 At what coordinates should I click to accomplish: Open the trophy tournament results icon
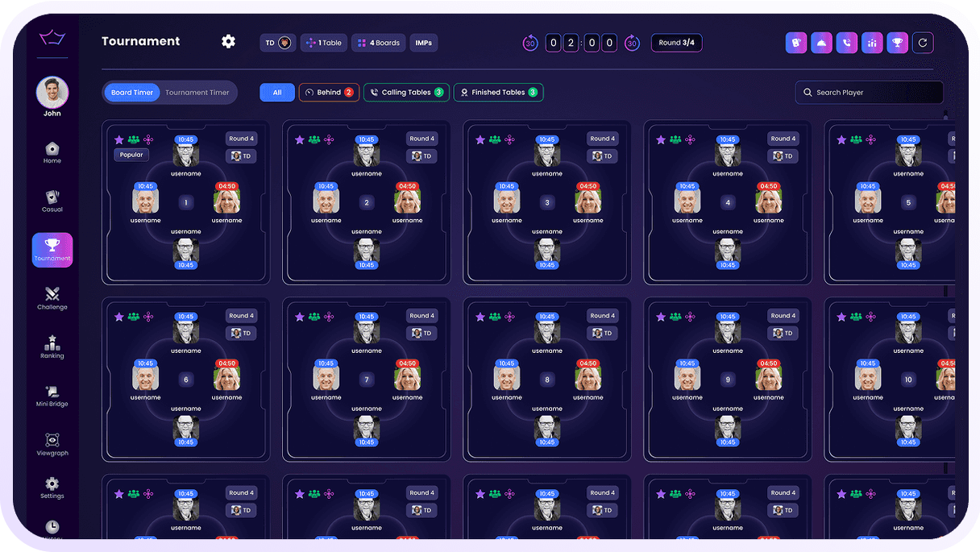(x=896, y=42)
